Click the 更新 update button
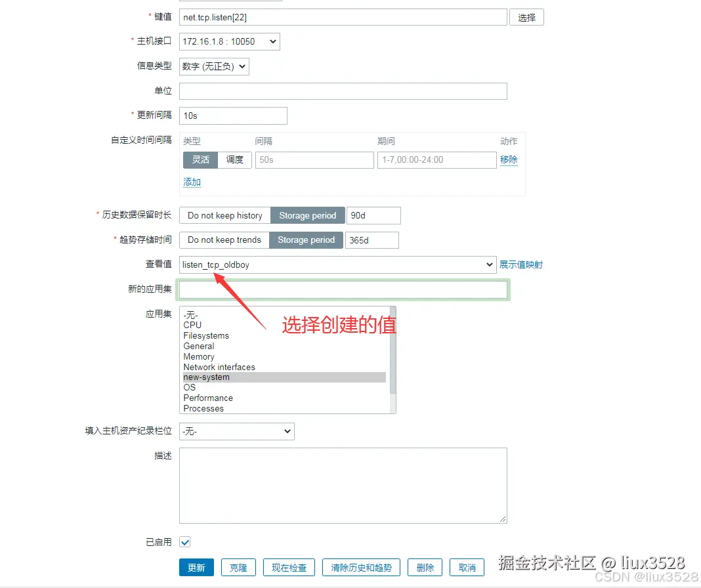701x588 pixels. 196,567
